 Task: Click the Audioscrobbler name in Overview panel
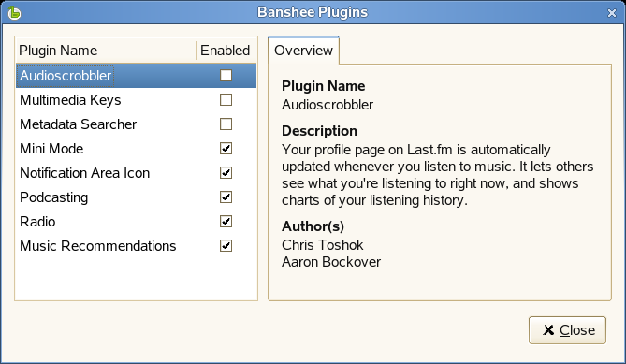(x=328, y=105)
